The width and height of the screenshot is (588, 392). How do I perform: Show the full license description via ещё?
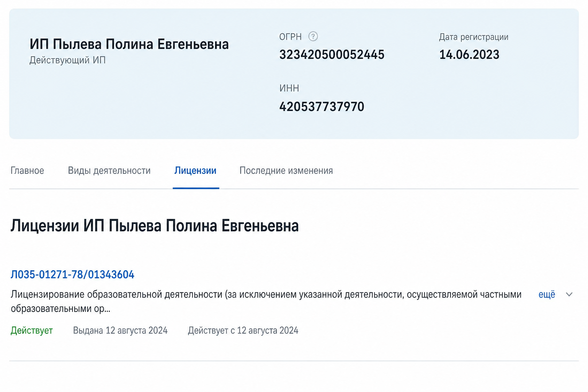tap(547, 294)
